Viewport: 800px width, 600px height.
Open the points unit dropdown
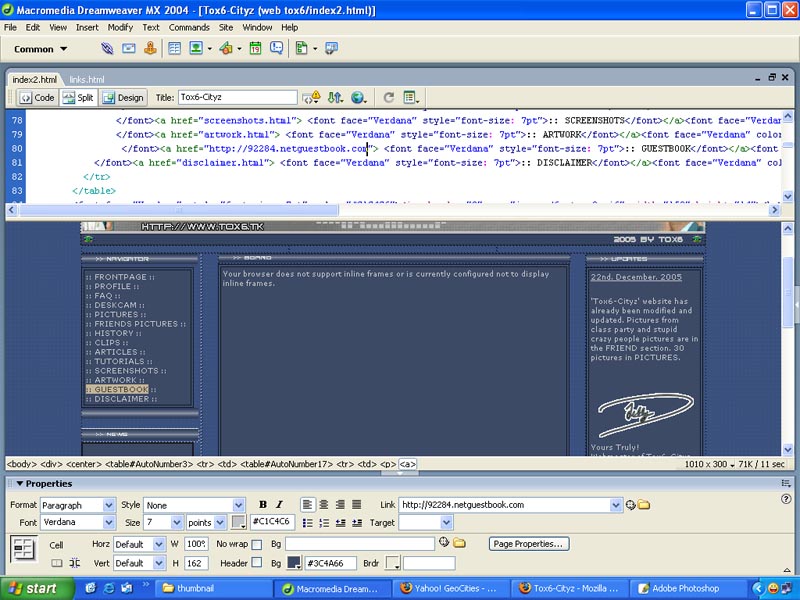(x=220, y=522)
